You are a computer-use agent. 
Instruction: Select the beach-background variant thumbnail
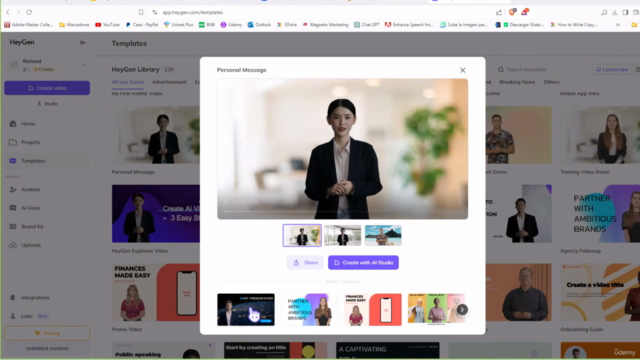click(383, 236)
